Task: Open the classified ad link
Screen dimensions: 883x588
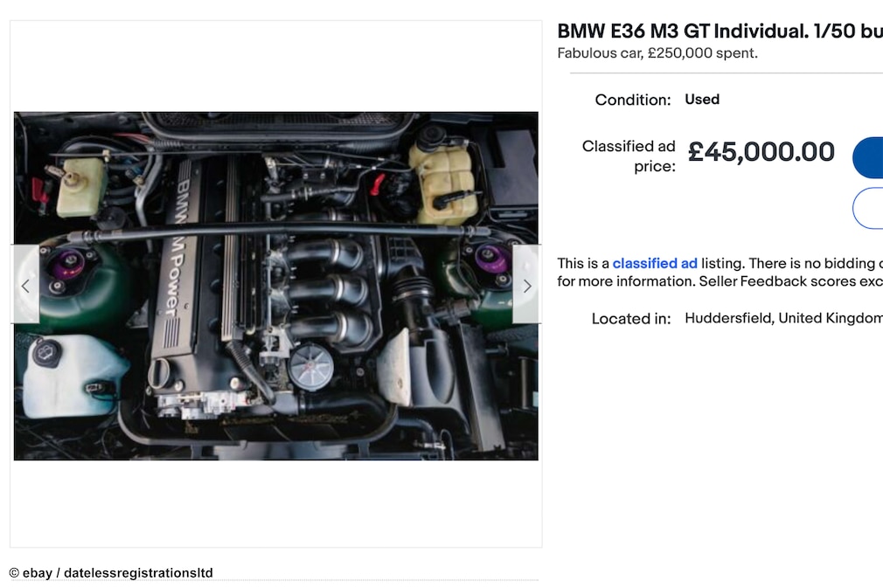Action: coord(654,263)
